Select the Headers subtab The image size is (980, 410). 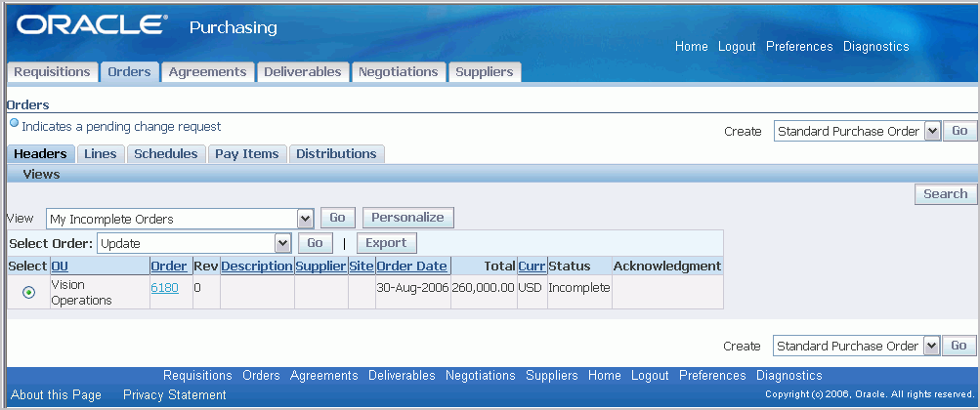[x=41, y=153]
